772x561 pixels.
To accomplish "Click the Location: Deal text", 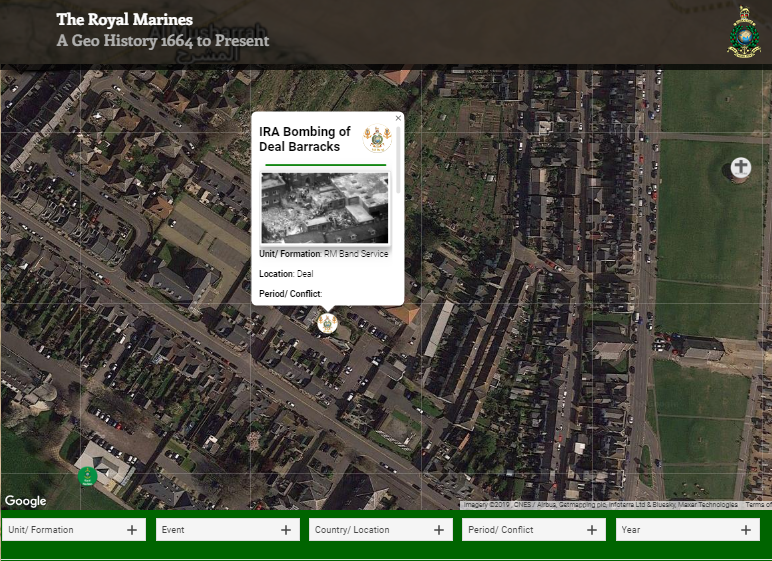I will (x=286, y=274).
